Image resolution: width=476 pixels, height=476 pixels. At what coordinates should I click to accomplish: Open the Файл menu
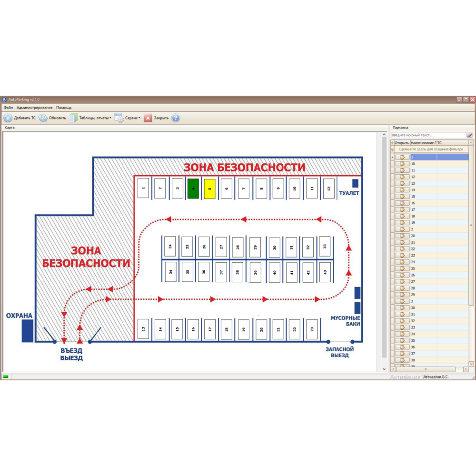8,108
